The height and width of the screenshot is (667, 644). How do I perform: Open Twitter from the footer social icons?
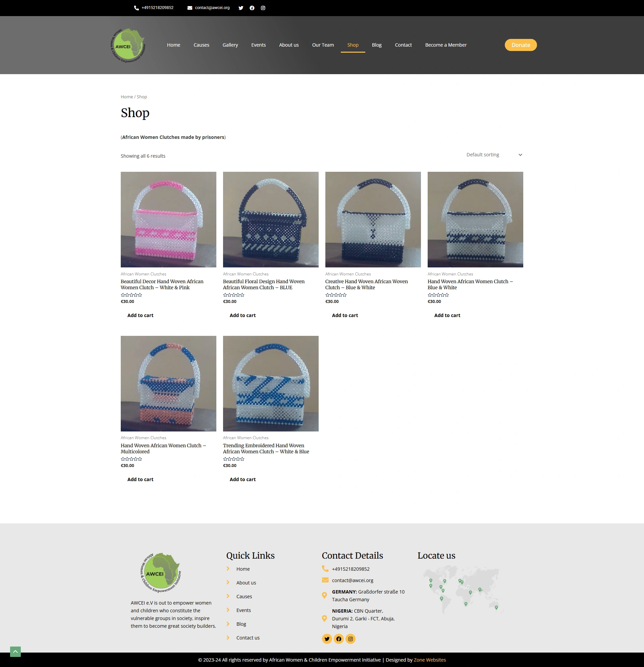click(327, 639)
